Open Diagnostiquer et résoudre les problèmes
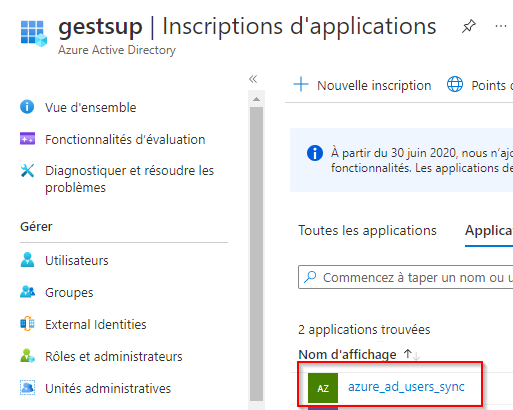Image resolution: width=513 pixels, height=410 pixels. coord(129,179)
